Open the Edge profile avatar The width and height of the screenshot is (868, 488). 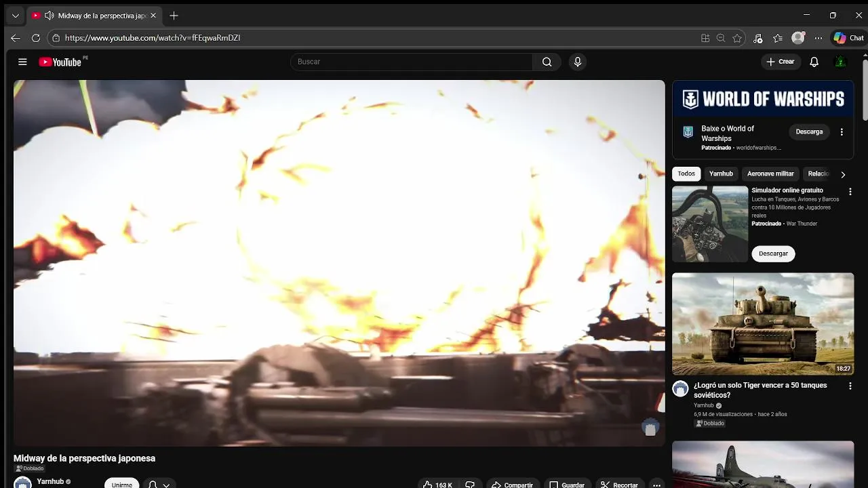tap(798, 38)
